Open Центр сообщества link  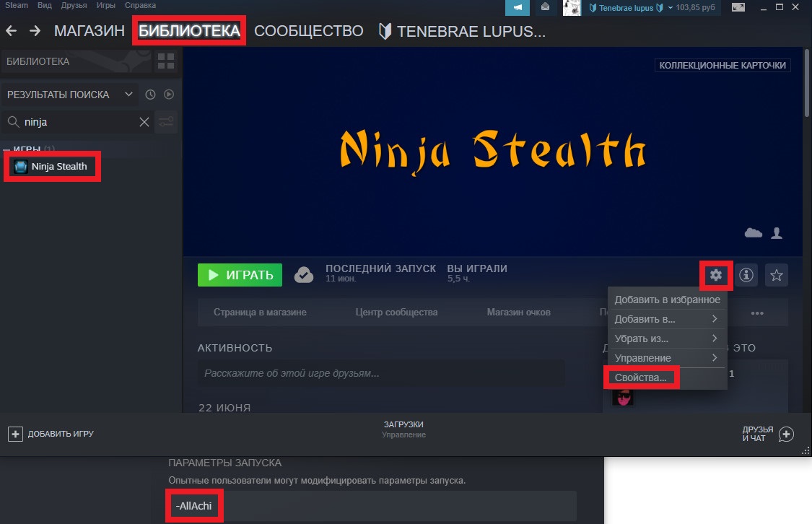(x=396, y=313)
